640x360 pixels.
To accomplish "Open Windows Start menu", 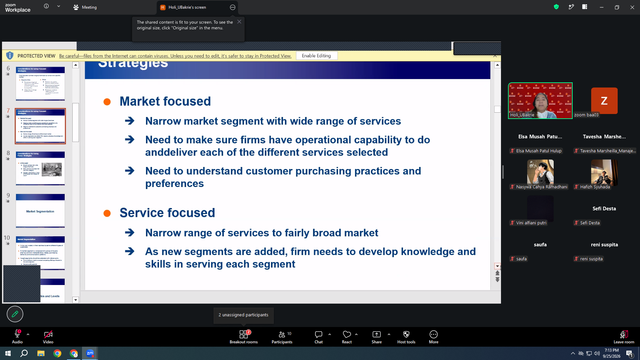I will tap(8, 353).
